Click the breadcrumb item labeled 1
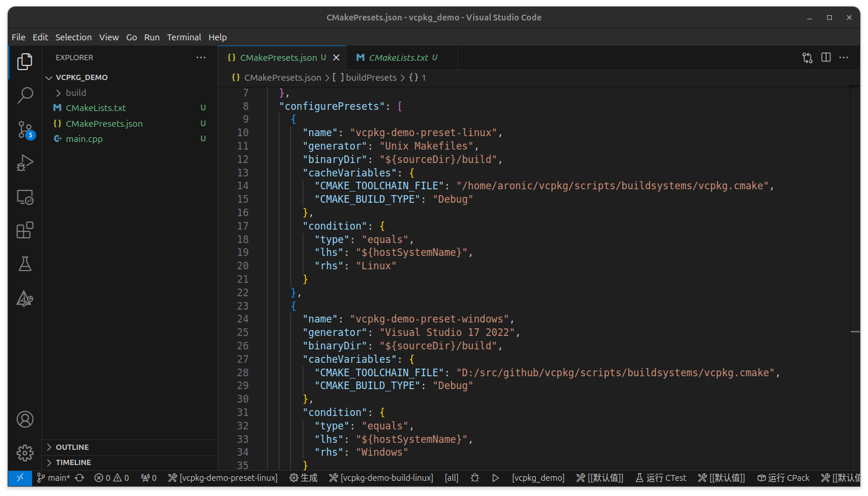868x496 pixels. [417, 77]
